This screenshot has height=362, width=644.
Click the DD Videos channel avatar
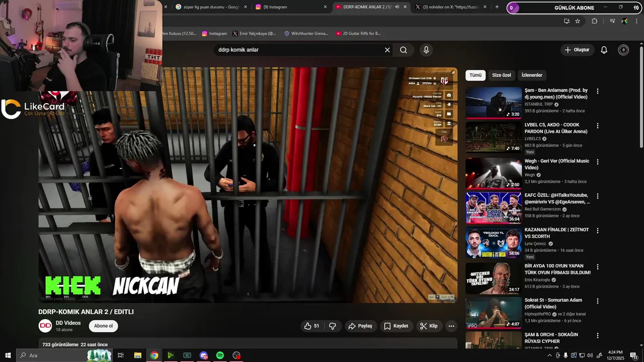(x=45, y=326)
